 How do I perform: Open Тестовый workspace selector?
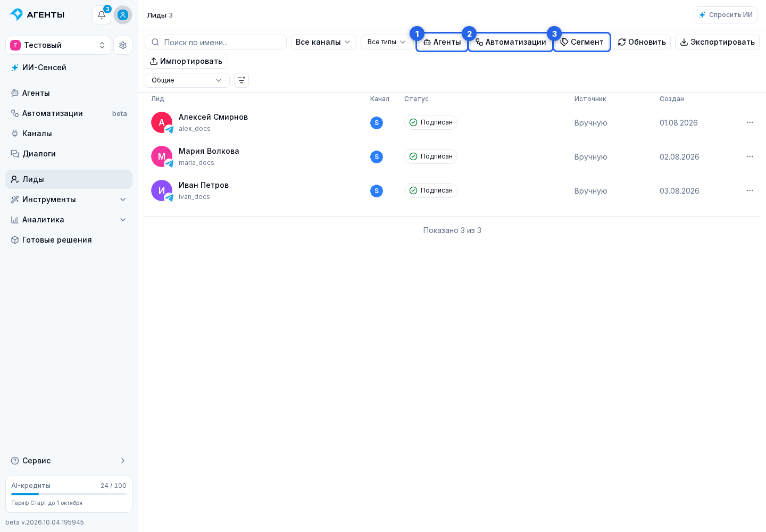click(x=58, y=45)
